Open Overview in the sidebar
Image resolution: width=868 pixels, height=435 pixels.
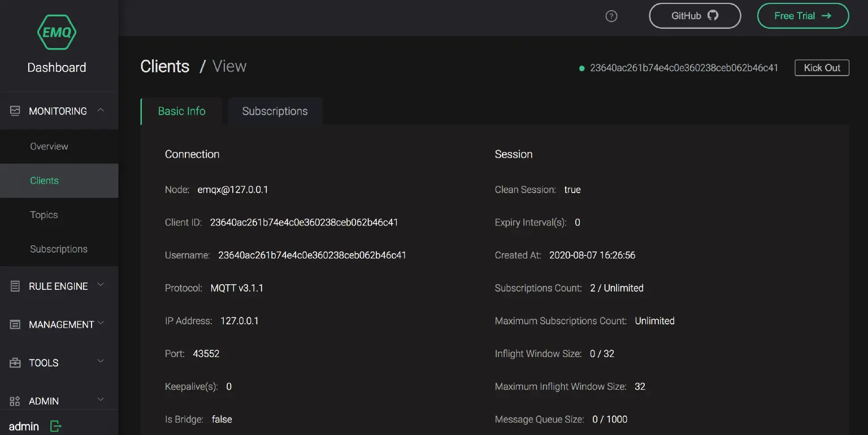(x=49, y=146)
